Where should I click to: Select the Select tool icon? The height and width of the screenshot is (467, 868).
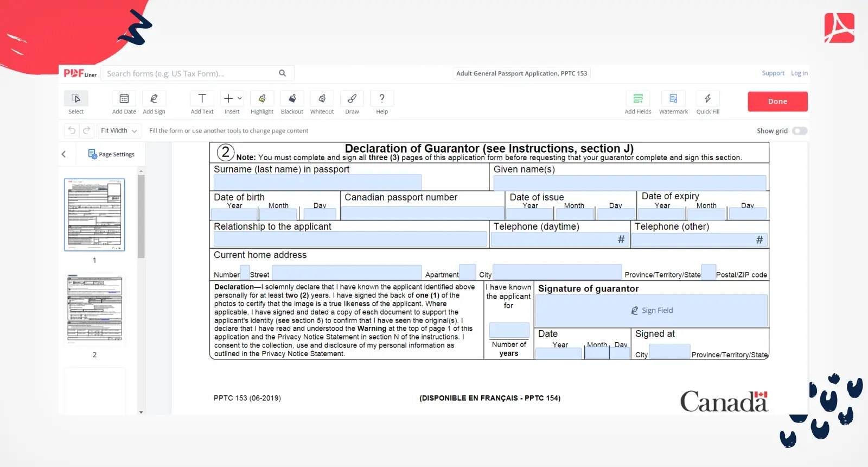tap(76, 98)
